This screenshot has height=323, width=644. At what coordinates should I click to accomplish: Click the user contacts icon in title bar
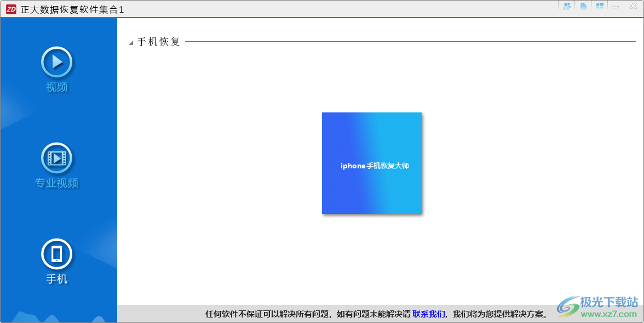tap(567, 6)
